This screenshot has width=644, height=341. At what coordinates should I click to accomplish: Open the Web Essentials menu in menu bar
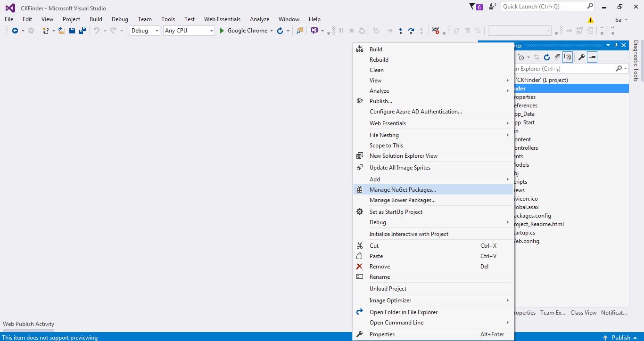click(x=222, y=19)
